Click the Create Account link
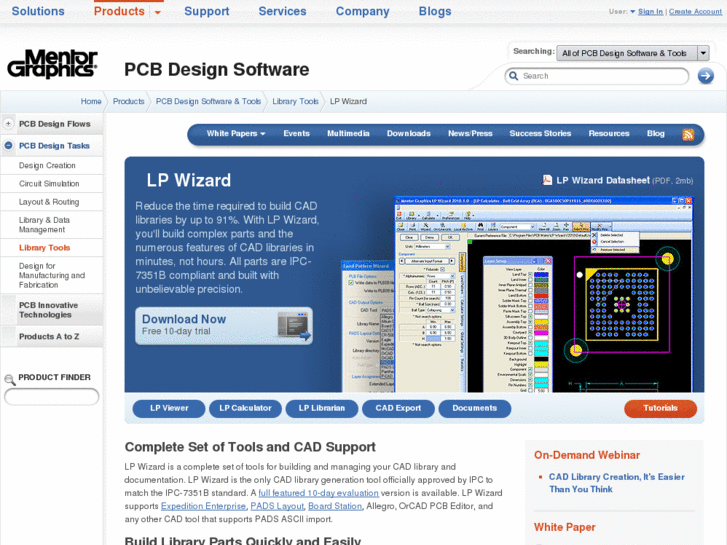Viewport: 727px width, 545px height. tap(695, 12)
